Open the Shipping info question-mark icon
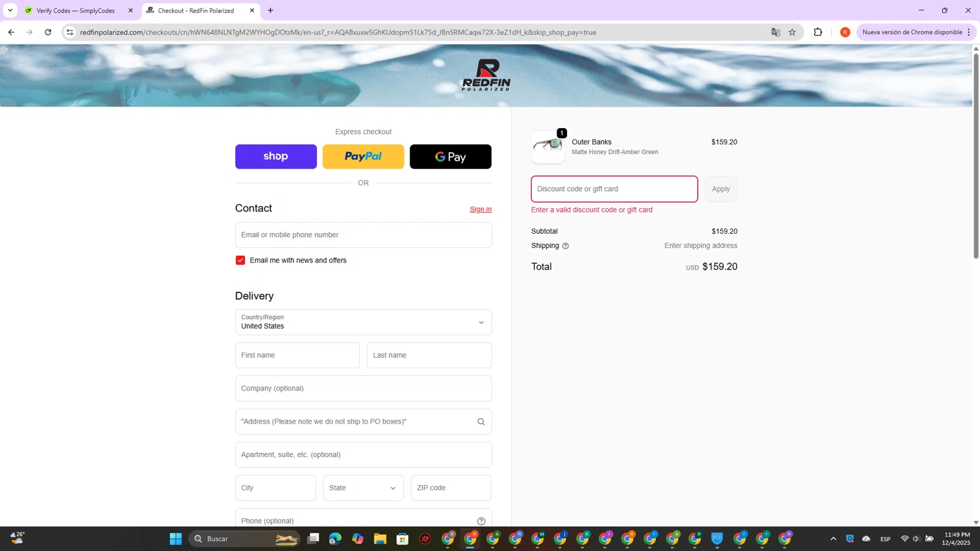Viewport: 980px width, 551px height. tap(566, 246)
